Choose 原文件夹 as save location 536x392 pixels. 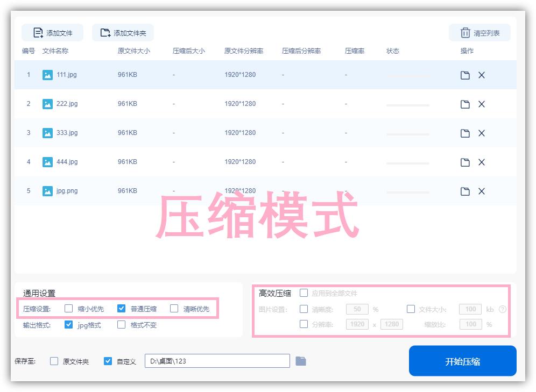coord(54,361)
